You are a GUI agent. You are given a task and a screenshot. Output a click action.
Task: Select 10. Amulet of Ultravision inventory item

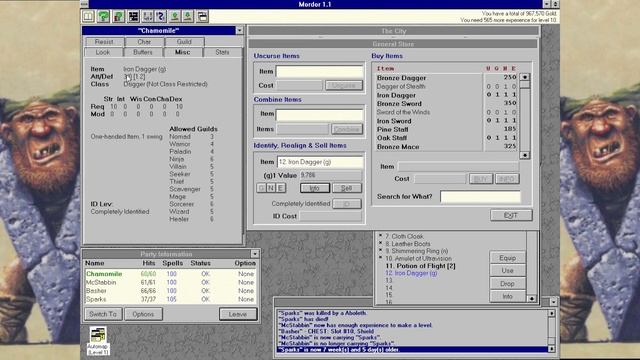418,258
